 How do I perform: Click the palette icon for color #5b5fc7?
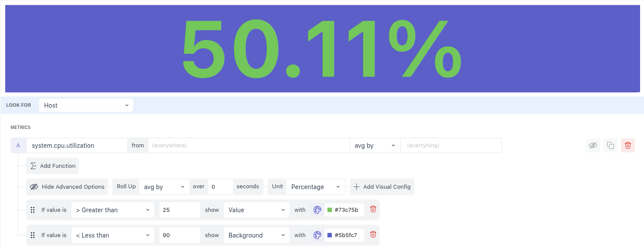pos(317,235)
